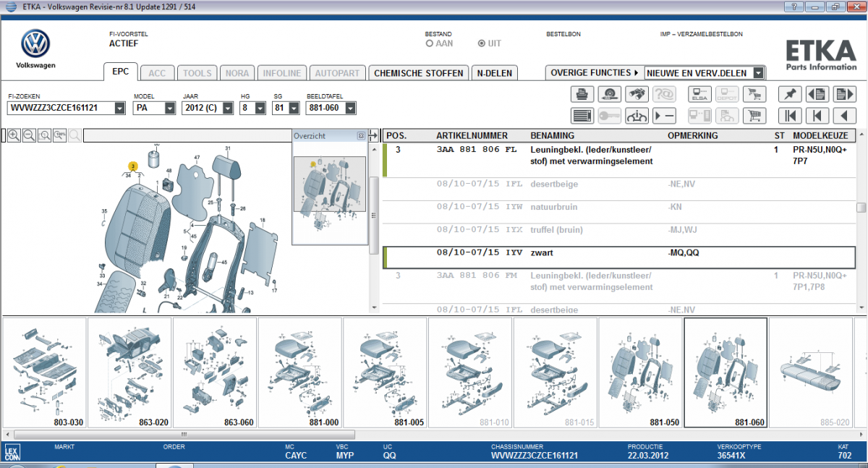This screenshot has height=468, width=868.
Task: Click the ELSA button
Action: click(700, 93)
